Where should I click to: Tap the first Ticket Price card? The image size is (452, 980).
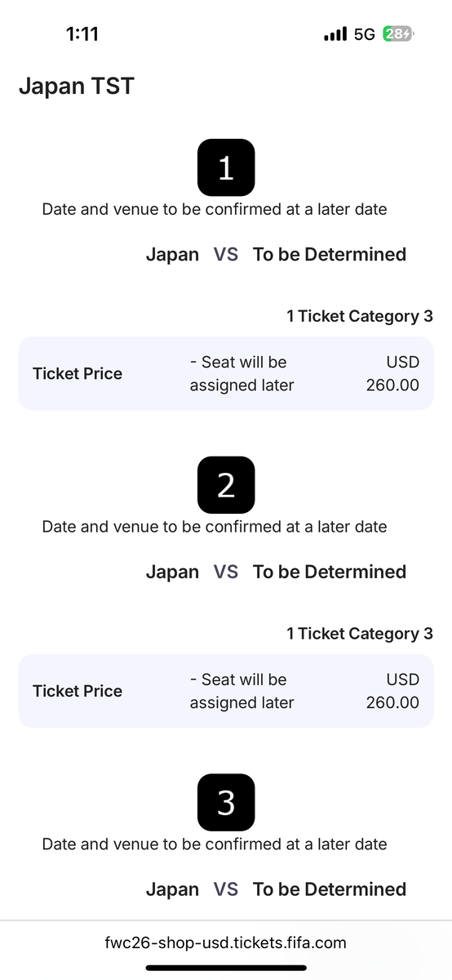tap(226, 373)
